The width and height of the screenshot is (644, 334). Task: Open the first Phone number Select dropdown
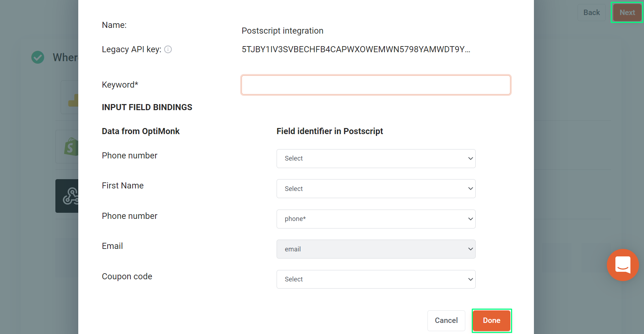coord(376,158)
